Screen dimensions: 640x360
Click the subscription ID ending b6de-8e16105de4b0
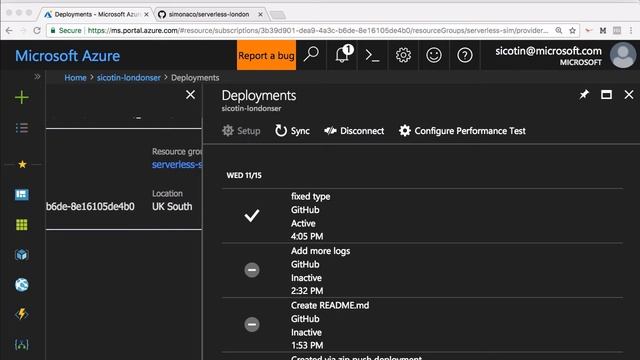click(90, 207)
